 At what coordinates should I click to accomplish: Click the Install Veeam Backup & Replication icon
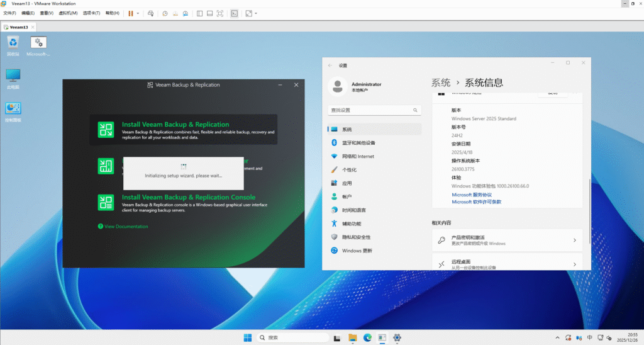click(105, 130)
